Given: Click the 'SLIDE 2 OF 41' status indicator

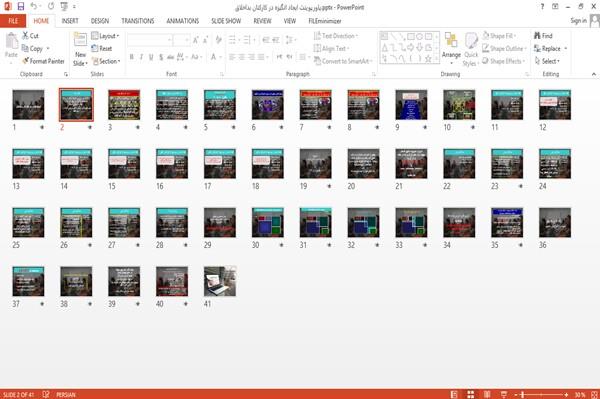Looking at the screenshot, I should (18, 394).
